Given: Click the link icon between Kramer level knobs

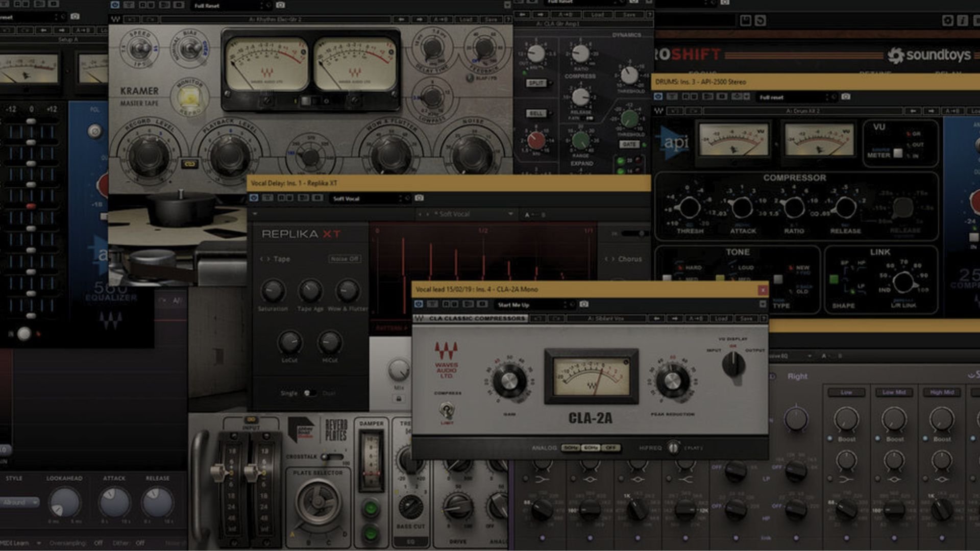Looking at the screenshot, I should (189, 164).
